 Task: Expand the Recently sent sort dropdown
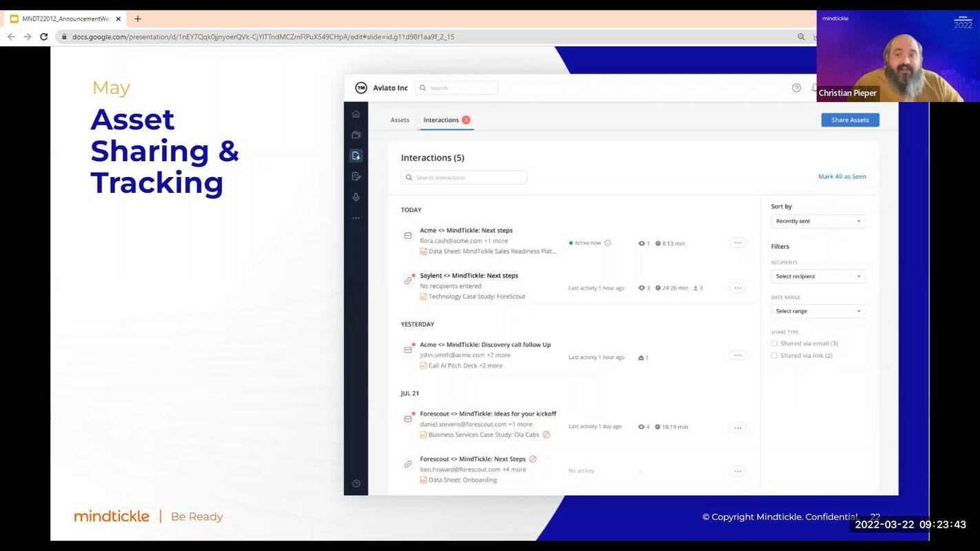817,221
